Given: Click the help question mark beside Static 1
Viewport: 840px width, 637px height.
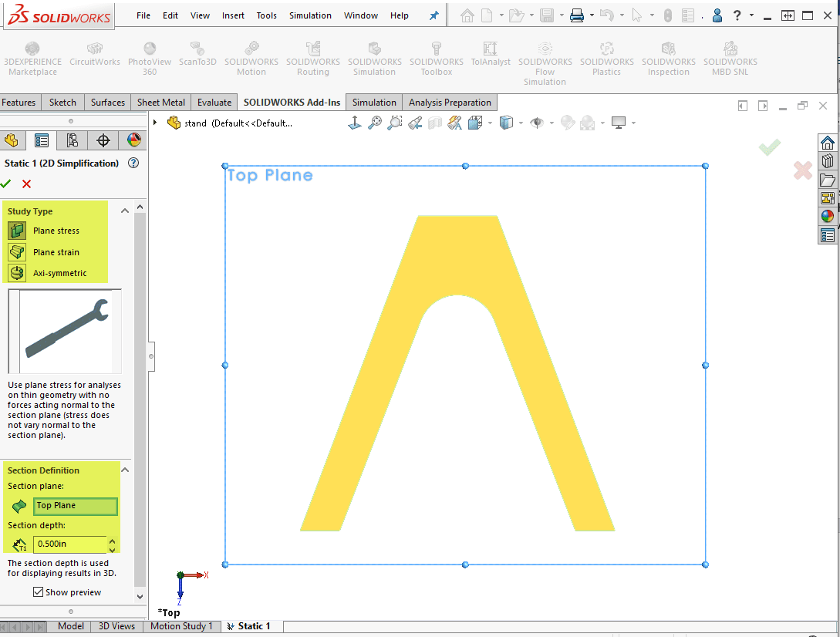Looking at the screenshot, I should [x=133, y=163].
